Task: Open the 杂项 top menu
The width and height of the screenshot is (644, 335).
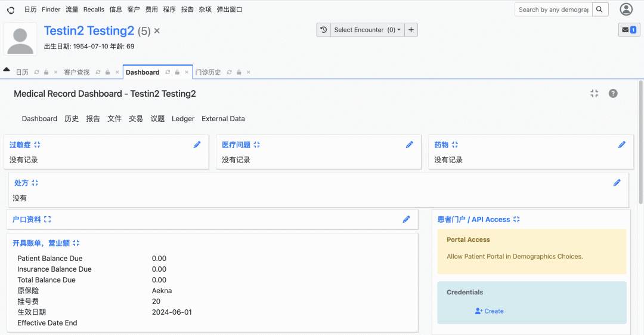Action: tap(205, 10)
